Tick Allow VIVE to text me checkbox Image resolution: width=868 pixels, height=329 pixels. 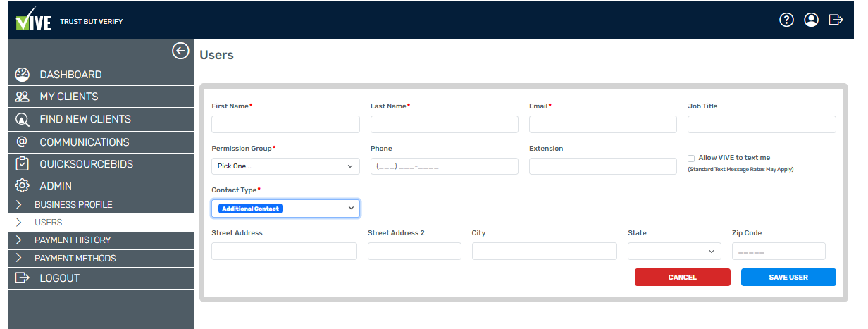(691, 159)
